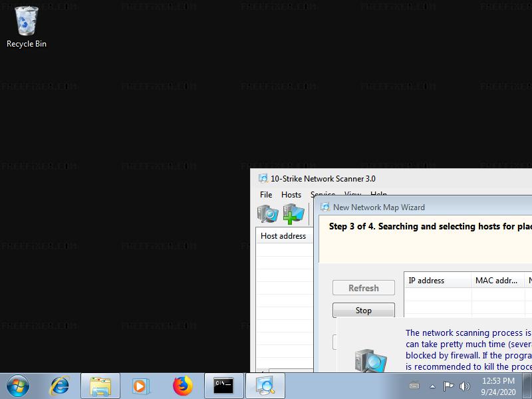Image resolution: width=532 pixels, height=399 pixels.
Task: Click the add host toolbar icon
Action: (x=293, y=213)
